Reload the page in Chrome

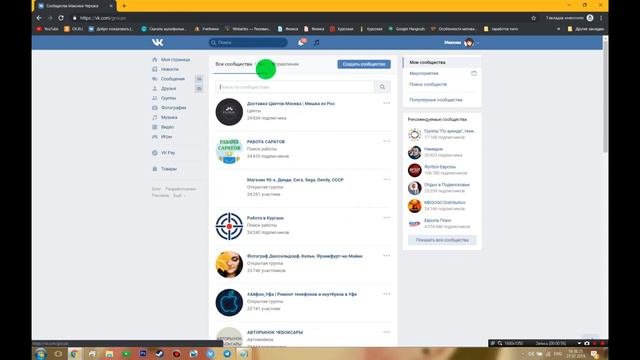pos(61,18)
